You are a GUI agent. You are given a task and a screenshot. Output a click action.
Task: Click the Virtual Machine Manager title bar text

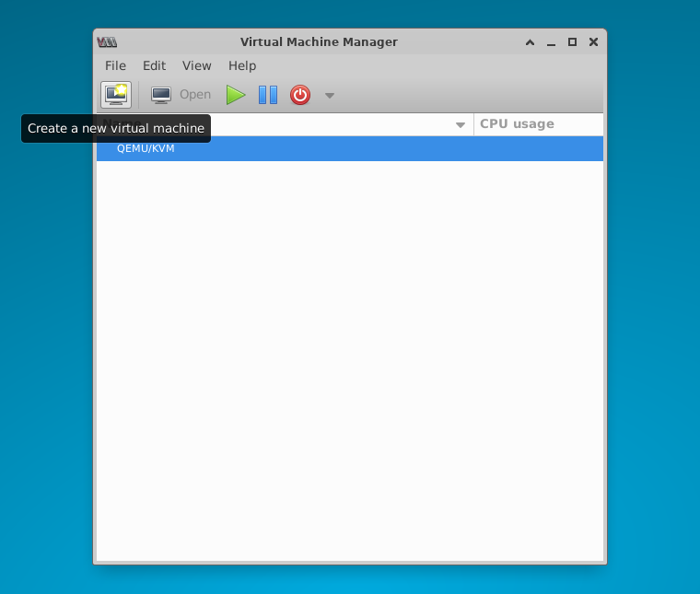click(319, 42)
